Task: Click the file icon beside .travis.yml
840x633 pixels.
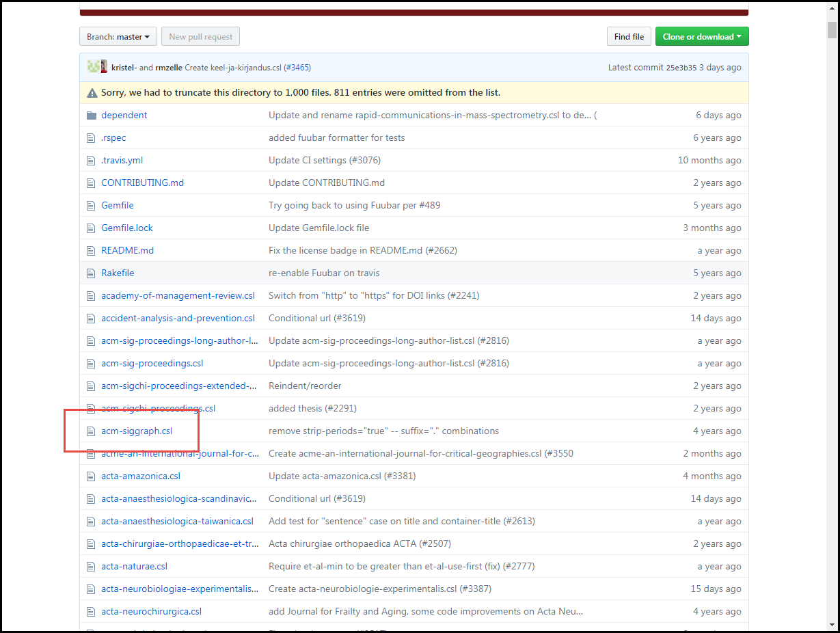Action: tap(91, 160)
